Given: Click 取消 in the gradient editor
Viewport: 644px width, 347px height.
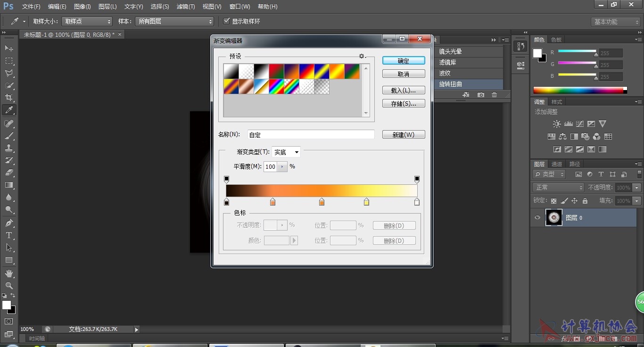Looking at the screenshot, I should point(404,74).
